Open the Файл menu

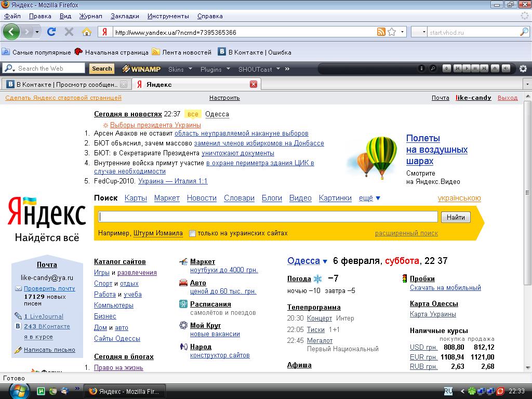12,16
